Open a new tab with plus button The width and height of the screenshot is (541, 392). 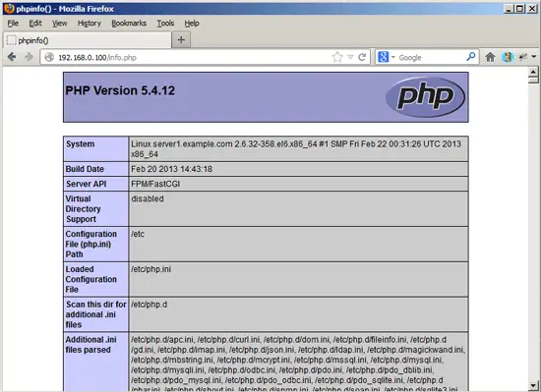[181, 40]
